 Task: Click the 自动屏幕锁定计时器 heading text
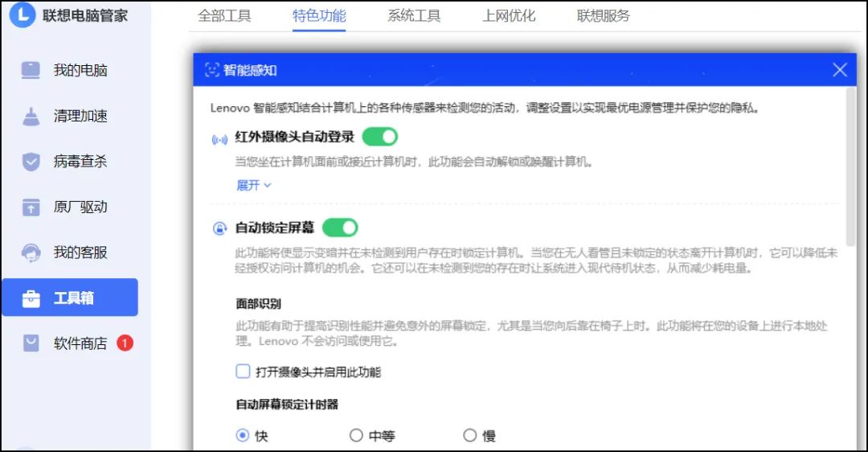(287, 405)
